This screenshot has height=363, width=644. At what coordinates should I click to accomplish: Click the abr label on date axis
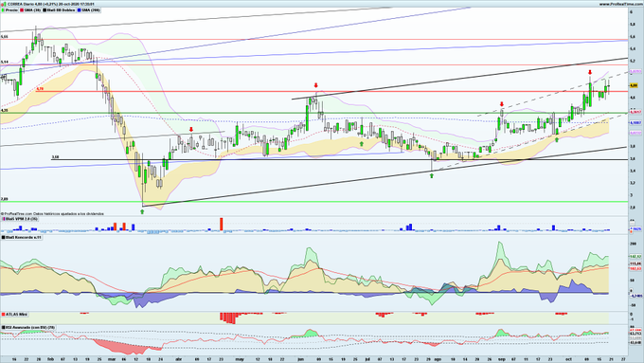pos(178,359)
